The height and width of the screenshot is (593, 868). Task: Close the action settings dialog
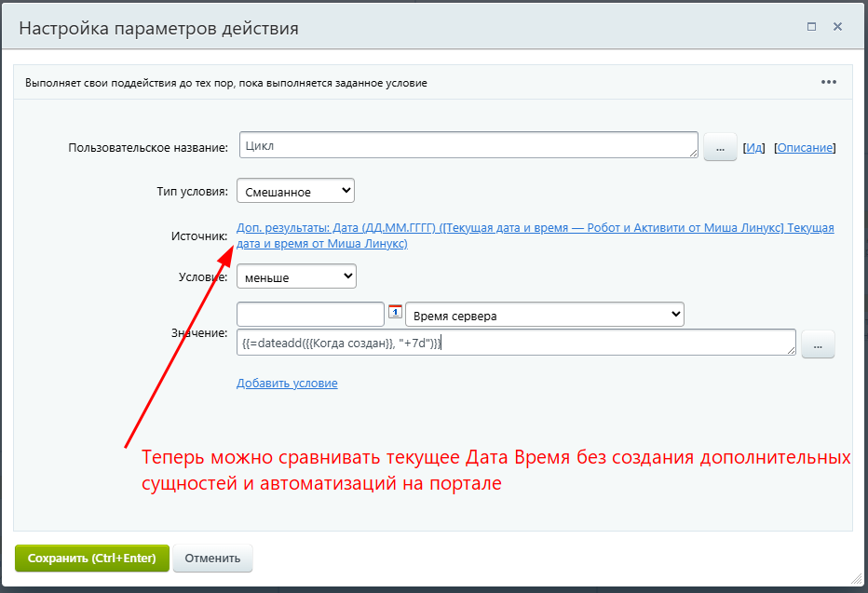(x=837, y=27)
